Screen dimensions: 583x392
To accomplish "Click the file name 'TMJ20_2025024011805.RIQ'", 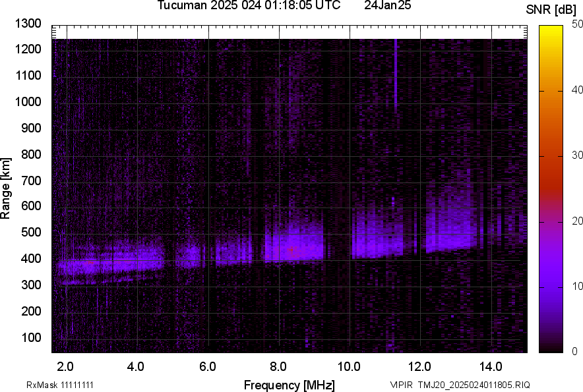I will [474, 385].
